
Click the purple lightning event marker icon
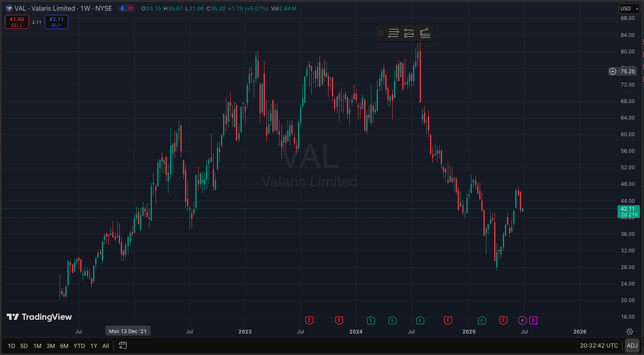click(x=522, y=320)
